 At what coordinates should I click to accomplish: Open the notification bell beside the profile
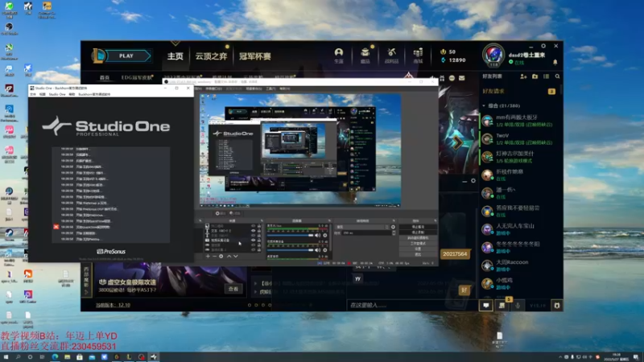point(555,63)
